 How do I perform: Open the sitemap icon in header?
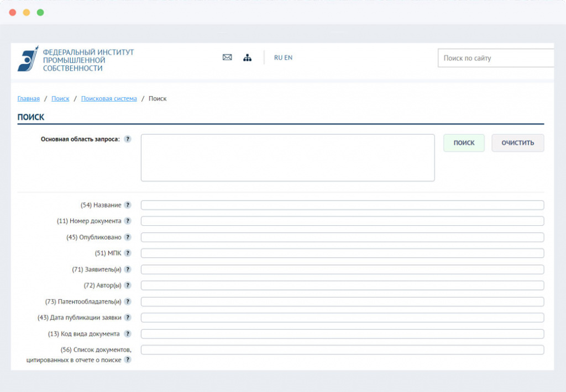click(x=247, y=57)
